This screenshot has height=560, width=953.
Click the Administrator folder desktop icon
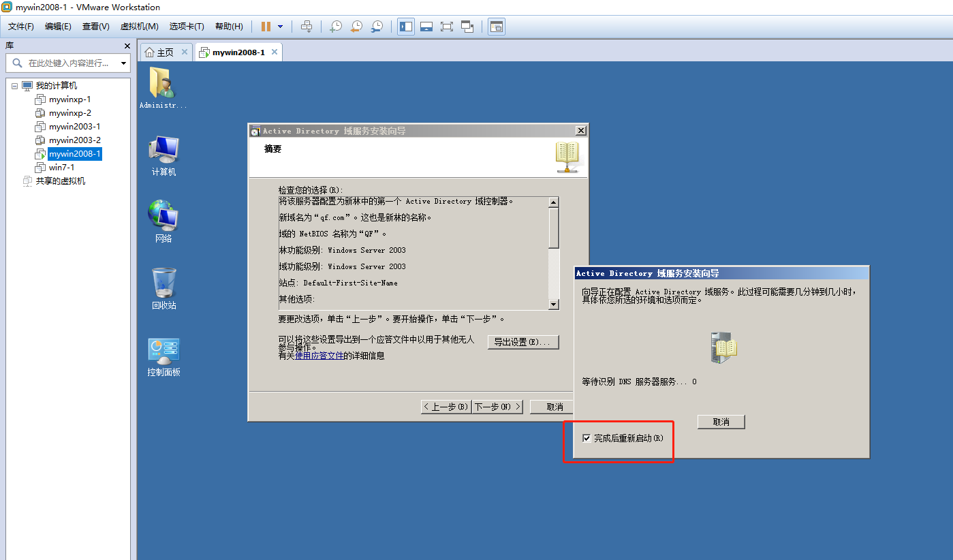[163, 88]
